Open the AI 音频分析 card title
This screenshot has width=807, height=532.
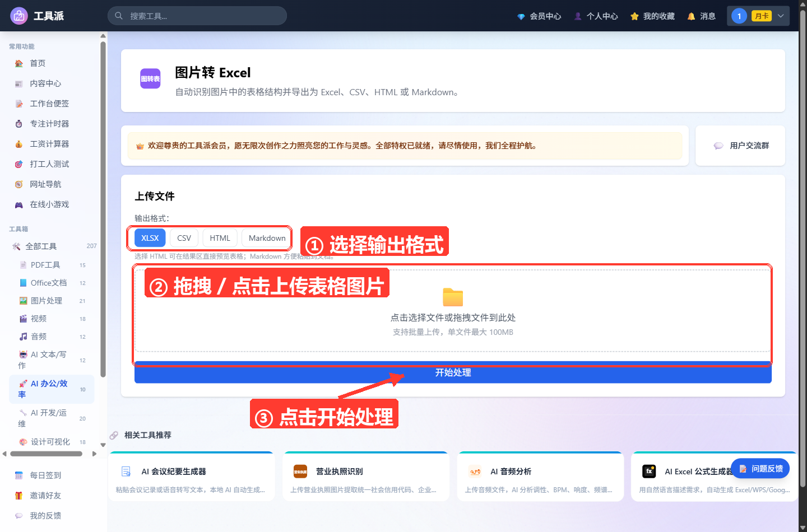511,472
